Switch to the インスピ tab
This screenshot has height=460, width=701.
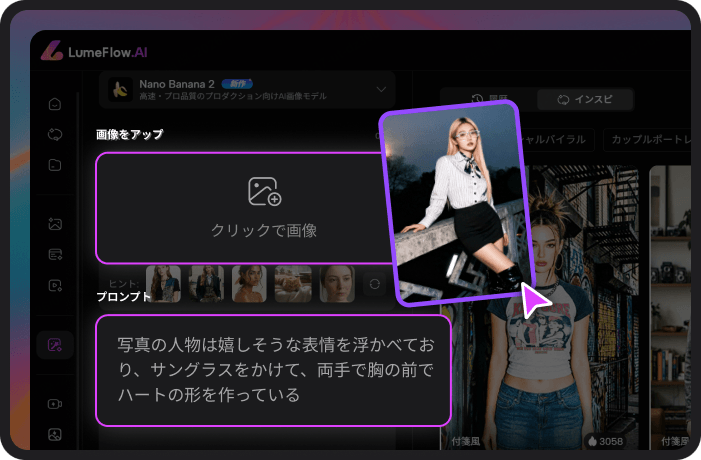click(586, 100)
